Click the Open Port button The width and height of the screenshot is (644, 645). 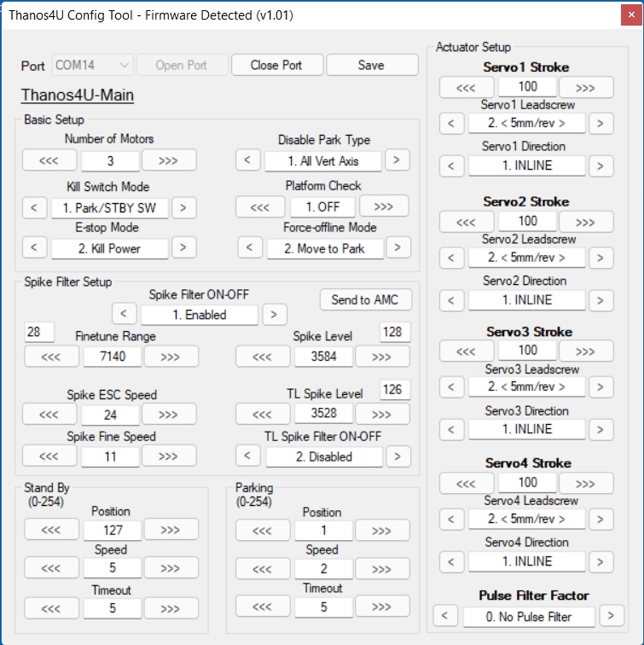182,65
